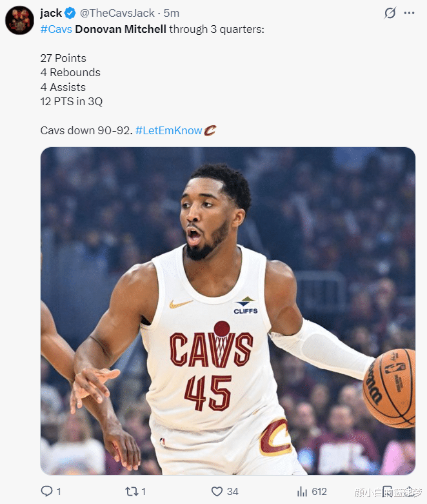Like the tweet with the heart icon
Image resolution: width=427 pixels, height=504 pixels.
(217, 491)
